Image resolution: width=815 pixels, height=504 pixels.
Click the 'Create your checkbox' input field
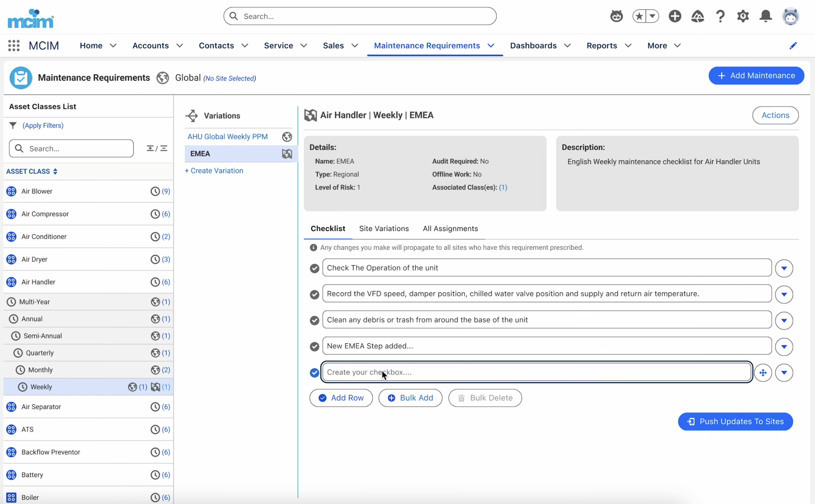tap(537, 372)
